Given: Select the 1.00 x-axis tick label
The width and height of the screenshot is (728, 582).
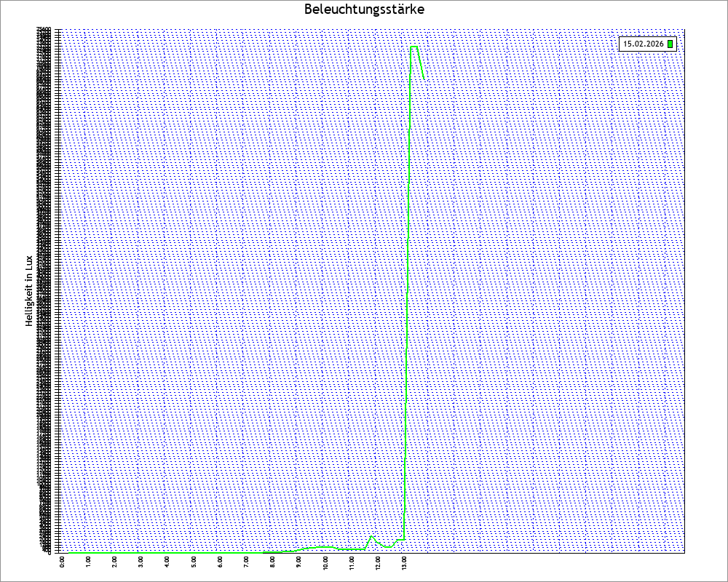Looking at the screenshot, I should pos(88,562).
